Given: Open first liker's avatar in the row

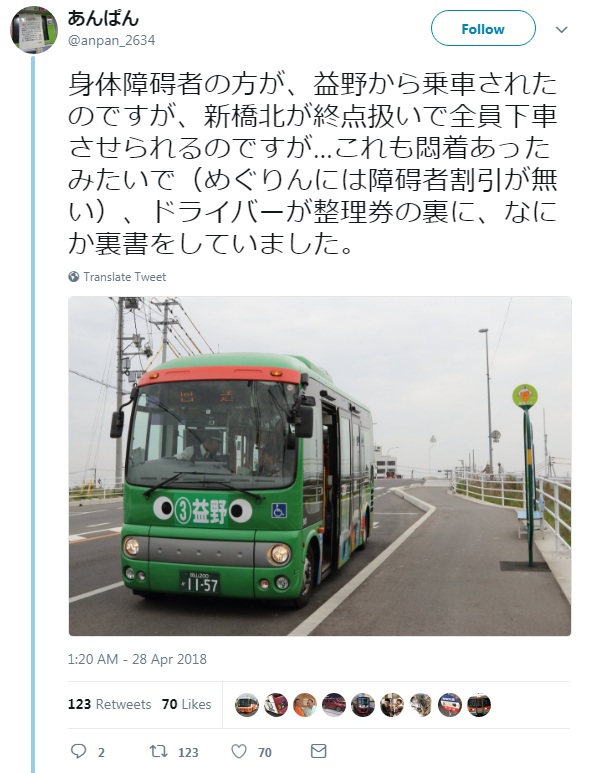Looking at the screenshot, I should click(247, 704).
